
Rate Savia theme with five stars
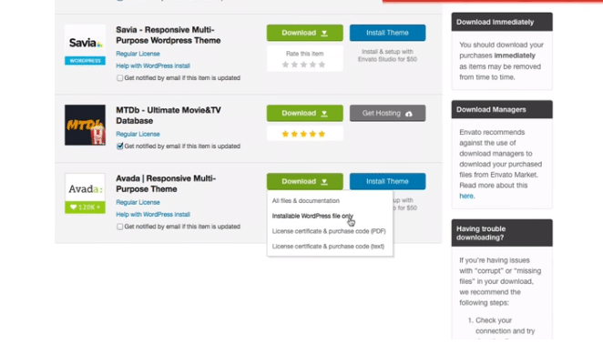point(322,65)
